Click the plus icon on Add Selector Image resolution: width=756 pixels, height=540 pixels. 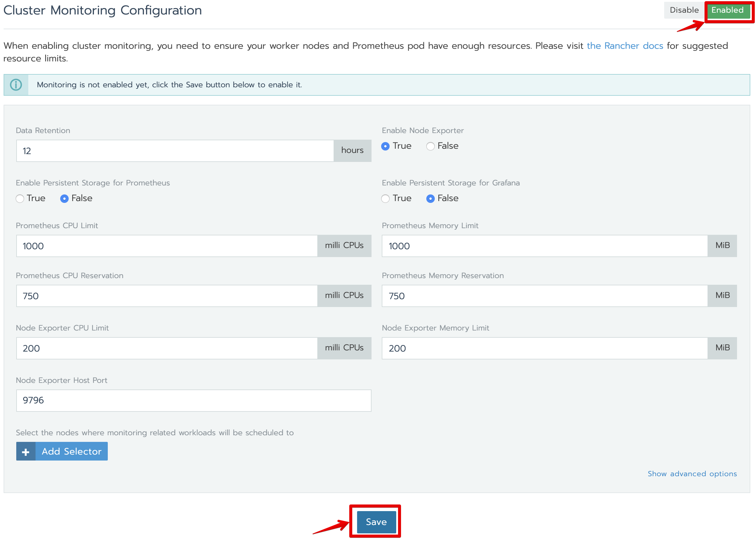coord(26,451)
